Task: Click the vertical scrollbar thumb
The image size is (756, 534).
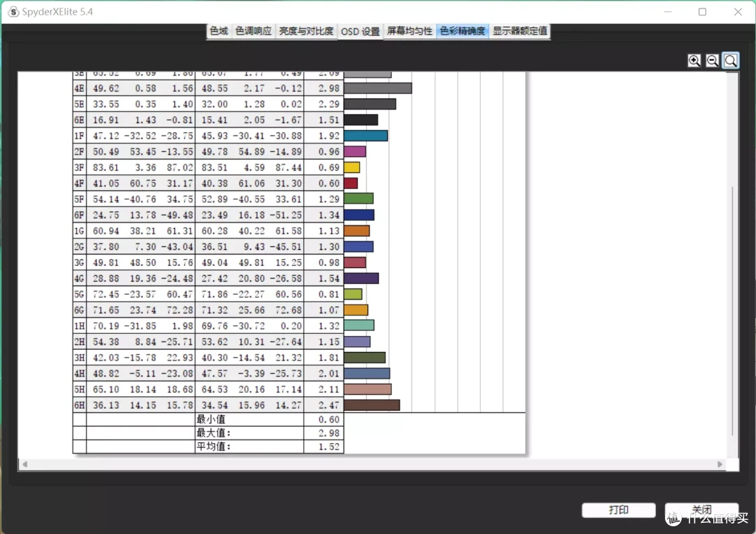Action: 732,311
